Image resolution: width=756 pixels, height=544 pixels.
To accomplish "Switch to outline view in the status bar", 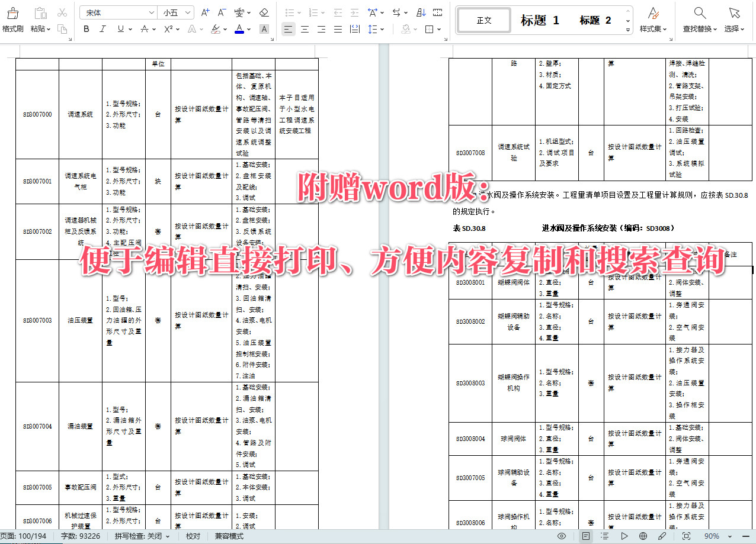I will [605, 537].
